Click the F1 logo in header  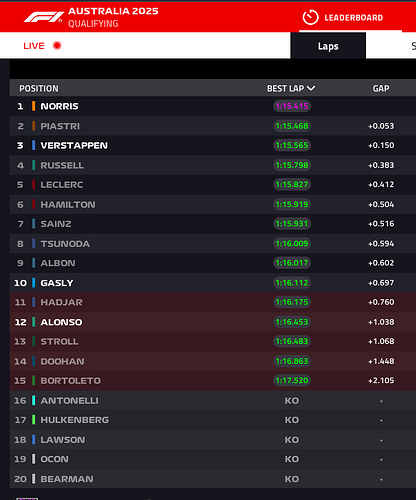pyautogui.click(x=43, y=17)
